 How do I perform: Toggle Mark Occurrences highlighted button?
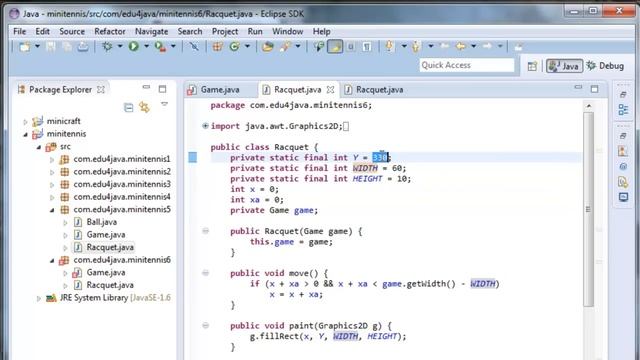click(x=335, y=47)
